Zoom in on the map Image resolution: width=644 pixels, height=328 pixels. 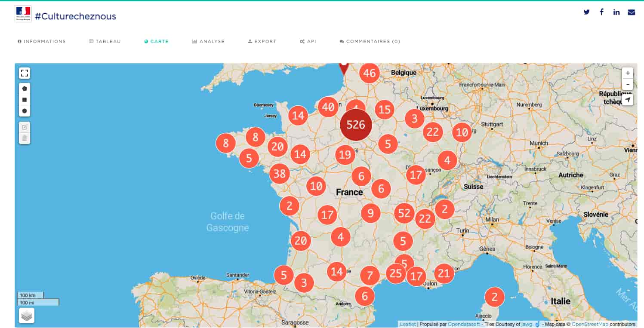[628, 73]
